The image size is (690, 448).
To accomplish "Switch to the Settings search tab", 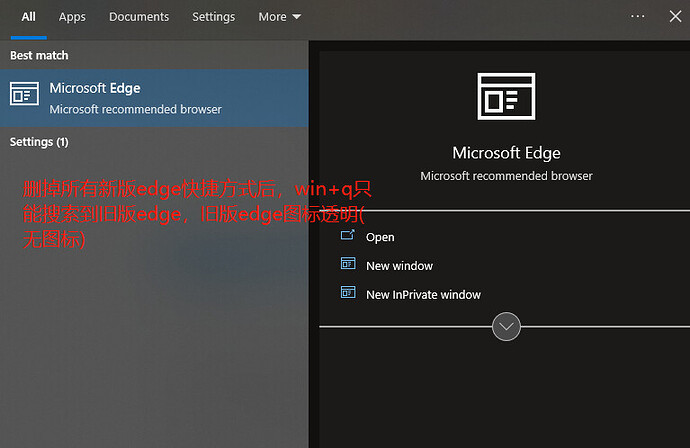I will [213, 17].
